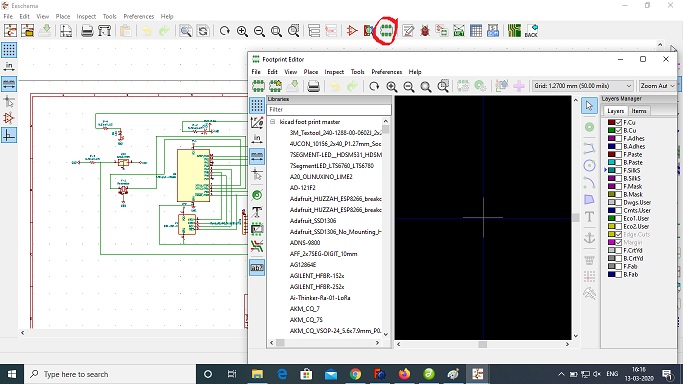Launch Pcbnew board editor icon
This screenshot has width=683, height=384.
point(514,30)
